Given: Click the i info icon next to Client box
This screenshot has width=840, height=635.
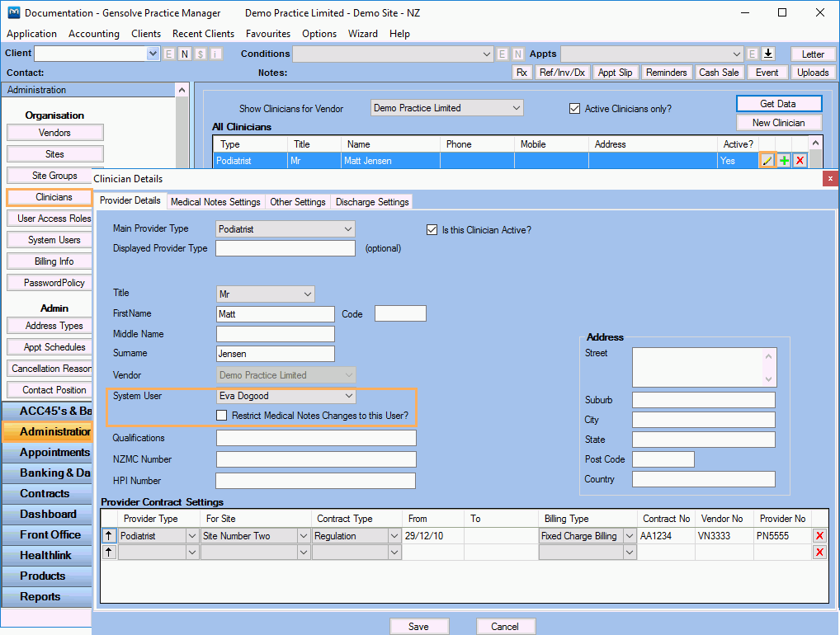Looking at the screenshot, I should pyautogui.click(x=216, y=54).
